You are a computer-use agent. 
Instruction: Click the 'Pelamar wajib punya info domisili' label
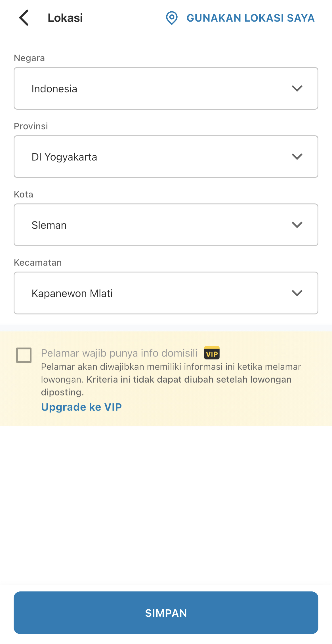[x=119, y=353]
